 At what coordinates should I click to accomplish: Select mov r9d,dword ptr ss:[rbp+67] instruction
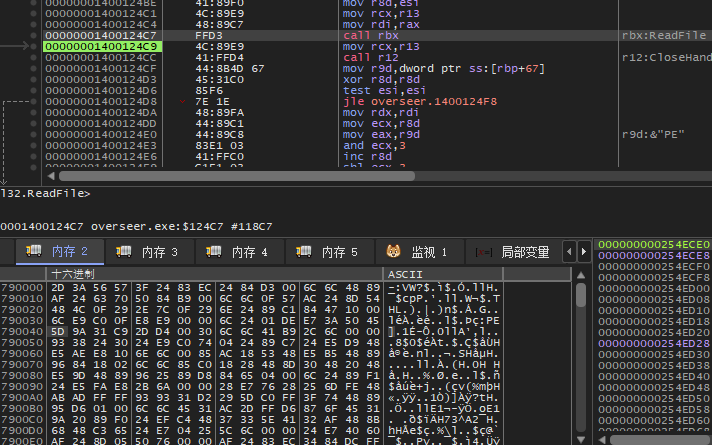pos(444,69)
